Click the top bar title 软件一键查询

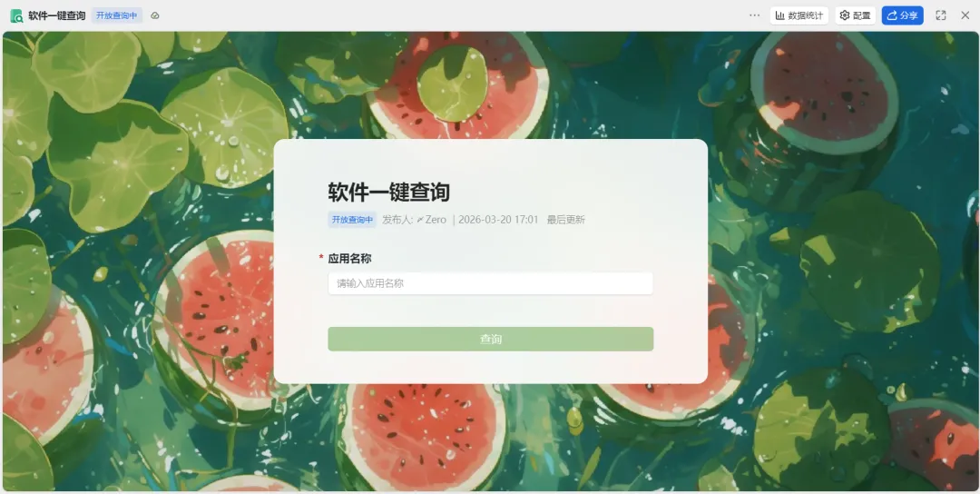(x=57, y=15)
